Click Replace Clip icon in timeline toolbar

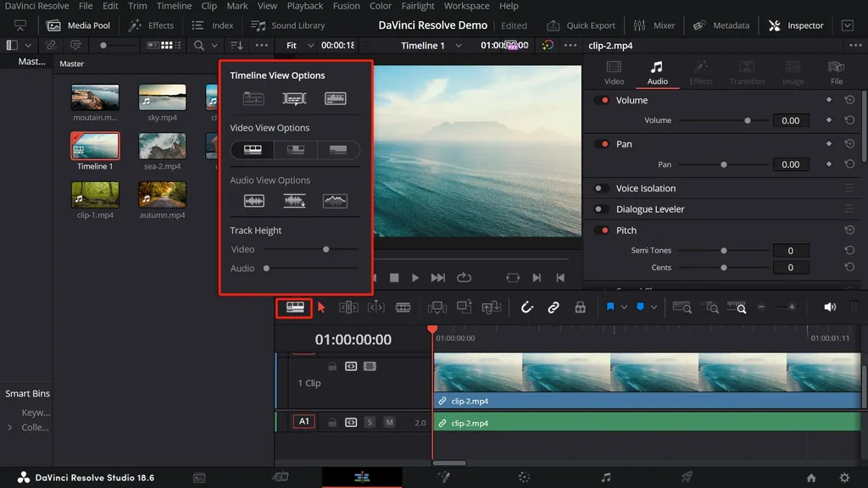491,308
